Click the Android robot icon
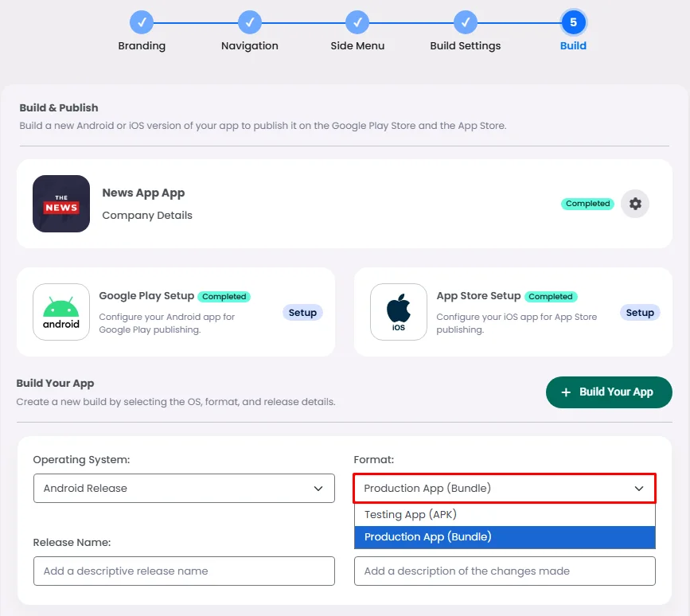The image size is (690, 616). (61, 312)
